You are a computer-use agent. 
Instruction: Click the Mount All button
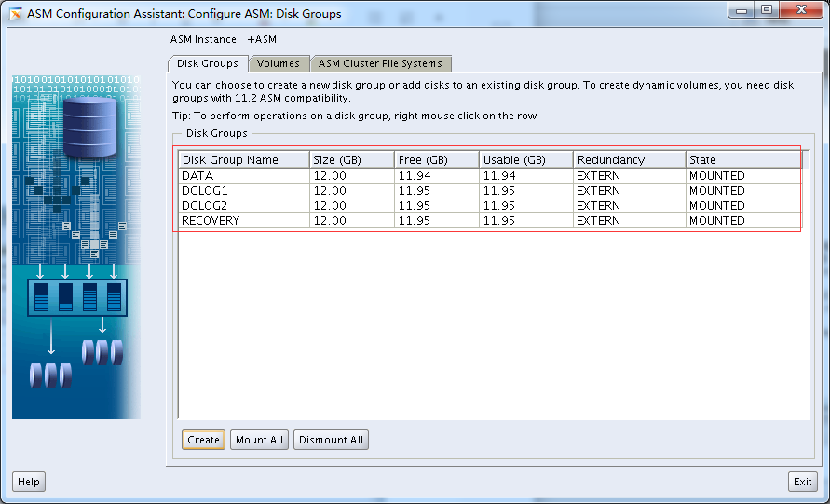259,440
